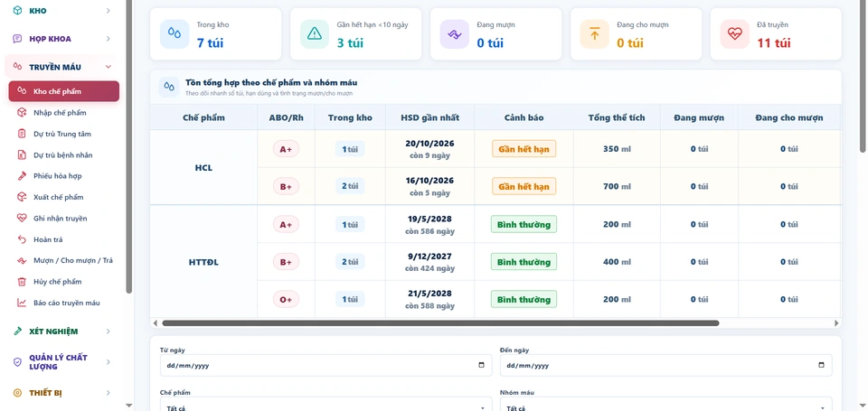Viewport: 868px width, 411px height.
Task: Click Bình thường badge for 21/5/2028 row
Action: point(524,299)
